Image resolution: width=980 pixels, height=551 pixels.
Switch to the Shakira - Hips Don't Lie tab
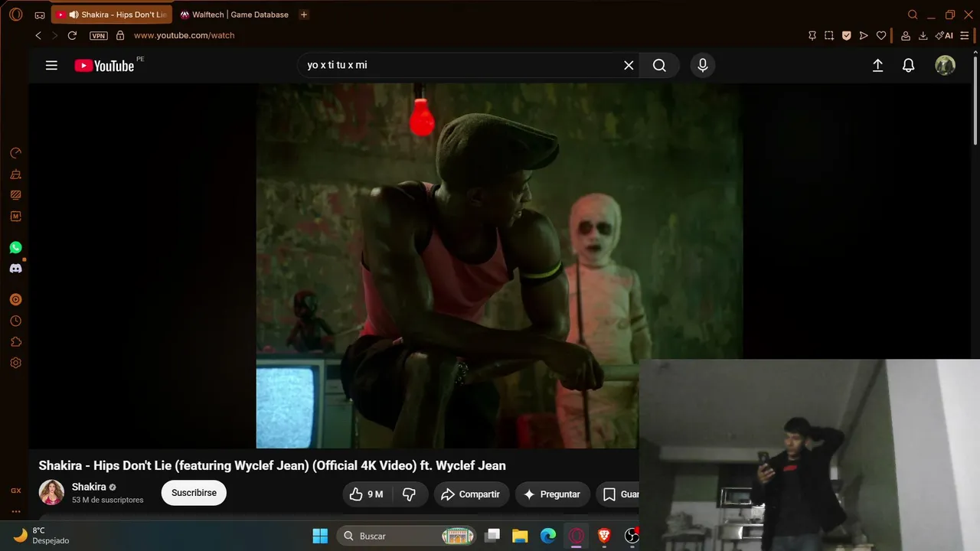(x=112, y=15)
